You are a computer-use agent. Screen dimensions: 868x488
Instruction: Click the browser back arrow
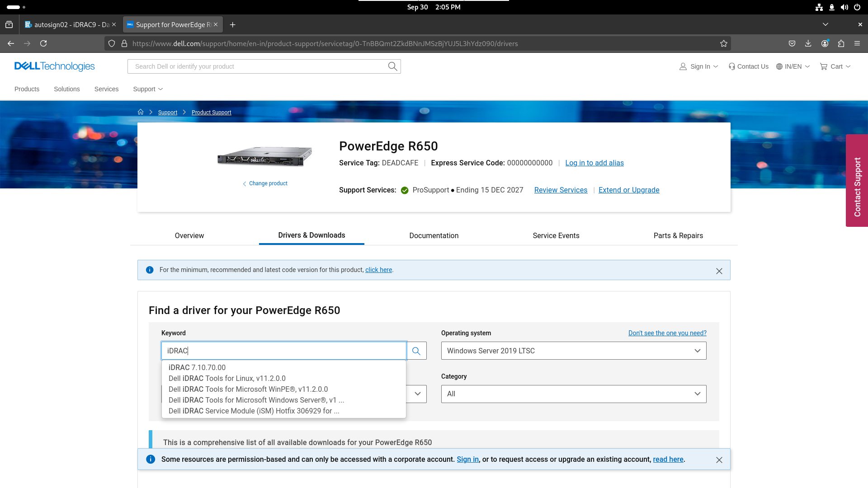tap(11, 43)
